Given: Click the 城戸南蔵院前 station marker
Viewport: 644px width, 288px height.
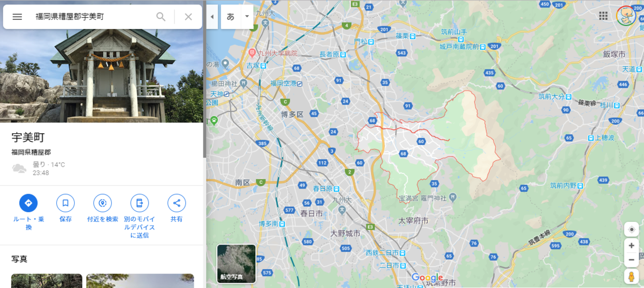Looking at the screenshot, I should (x=482, y=47).
